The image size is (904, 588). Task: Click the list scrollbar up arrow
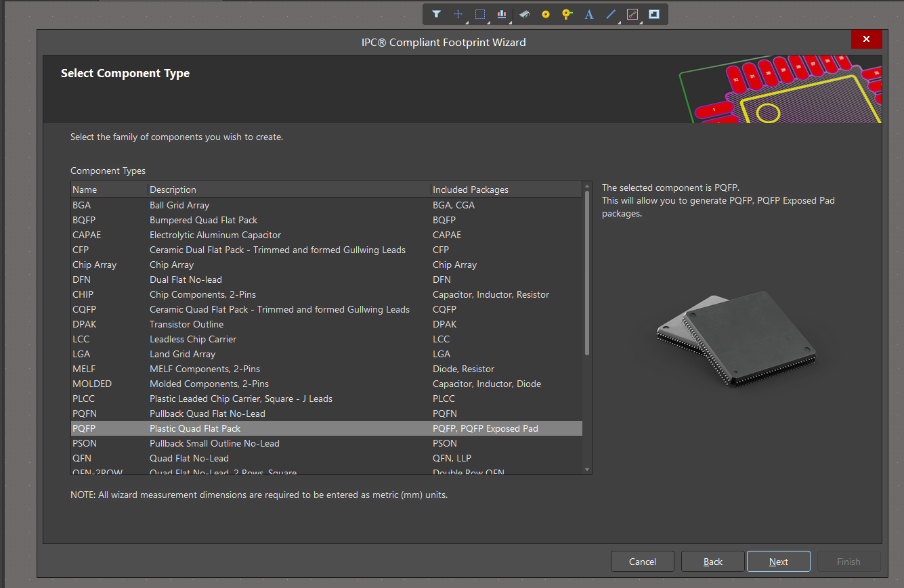pyautogui.click(x=587, y=185)
